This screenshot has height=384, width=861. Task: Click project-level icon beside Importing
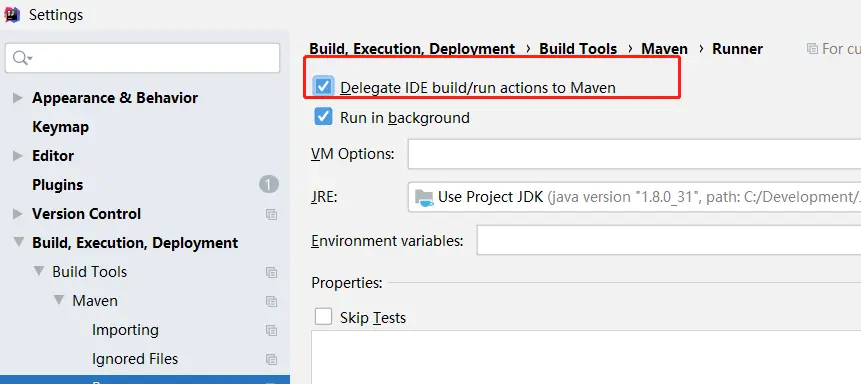271,330
